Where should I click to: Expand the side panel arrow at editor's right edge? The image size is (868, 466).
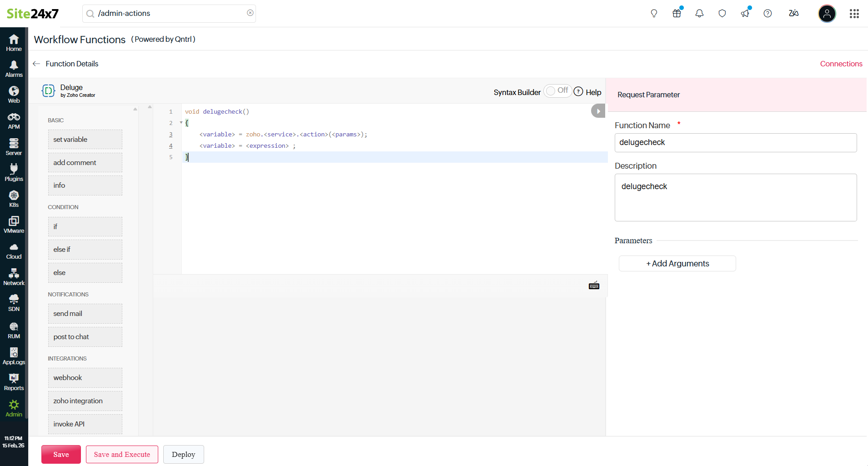(598, 111)
